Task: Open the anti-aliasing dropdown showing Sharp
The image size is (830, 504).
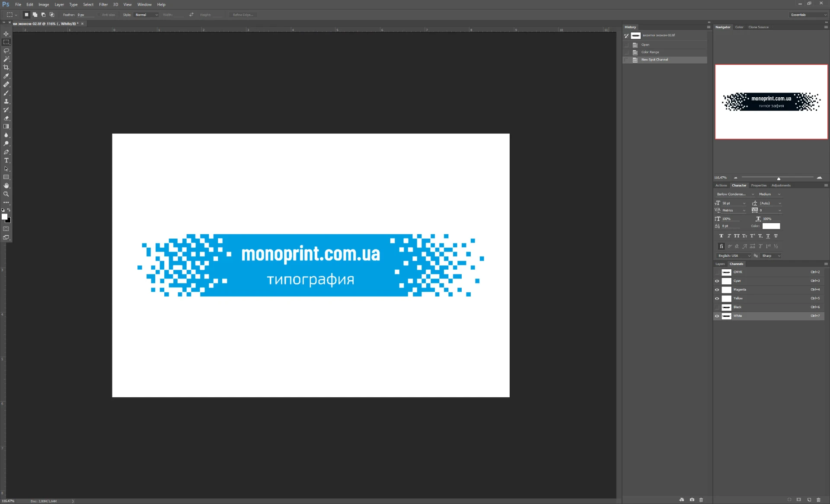Action: (771, 256)
